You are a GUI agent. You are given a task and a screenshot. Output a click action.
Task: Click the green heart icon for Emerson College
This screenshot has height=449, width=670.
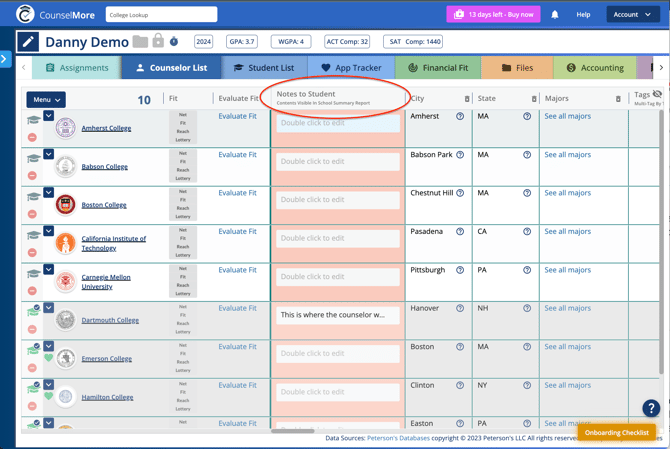click(x=48, y=358)
